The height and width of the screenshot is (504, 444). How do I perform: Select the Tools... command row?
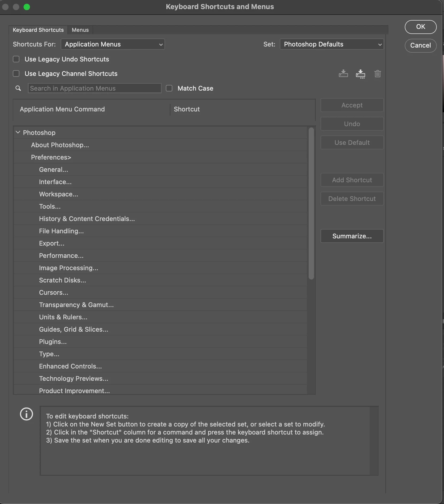pyautogui.click(x=160, y=206)
